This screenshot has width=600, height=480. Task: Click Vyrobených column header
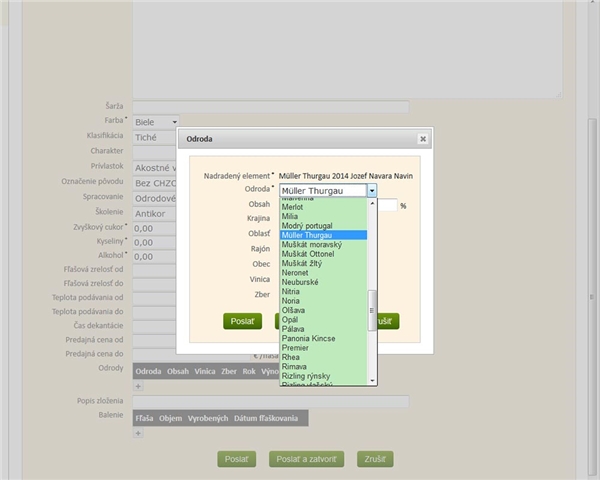click(208, 418)
